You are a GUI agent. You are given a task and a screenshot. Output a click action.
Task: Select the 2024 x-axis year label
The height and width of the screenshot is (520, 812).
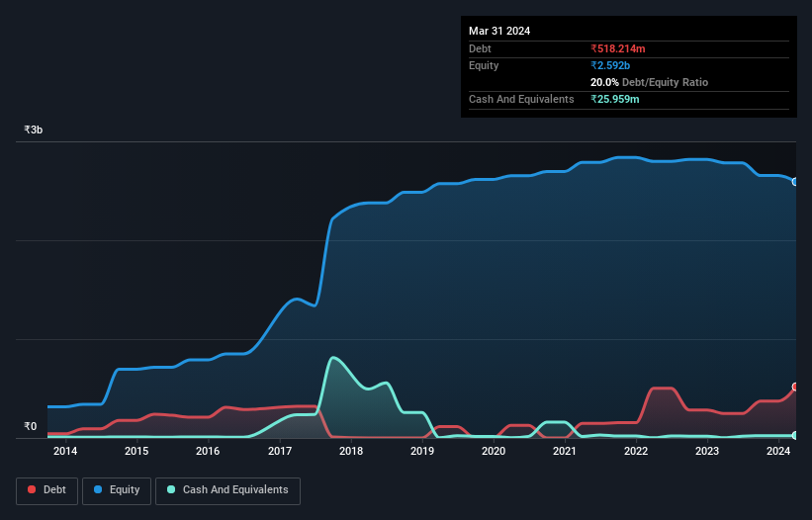pyautogui.click(x=778, y=452)
